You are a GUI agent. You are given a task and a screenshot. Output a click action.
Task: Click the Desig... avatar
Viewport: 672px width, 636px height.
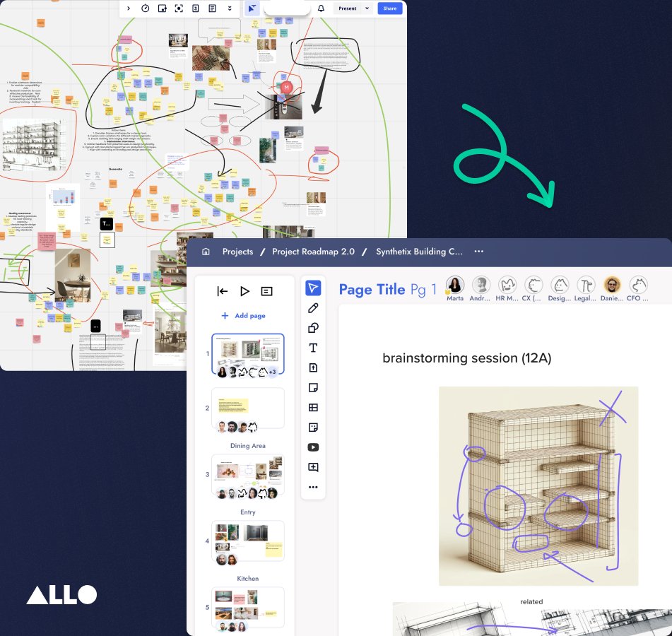(x=560, y=285)
